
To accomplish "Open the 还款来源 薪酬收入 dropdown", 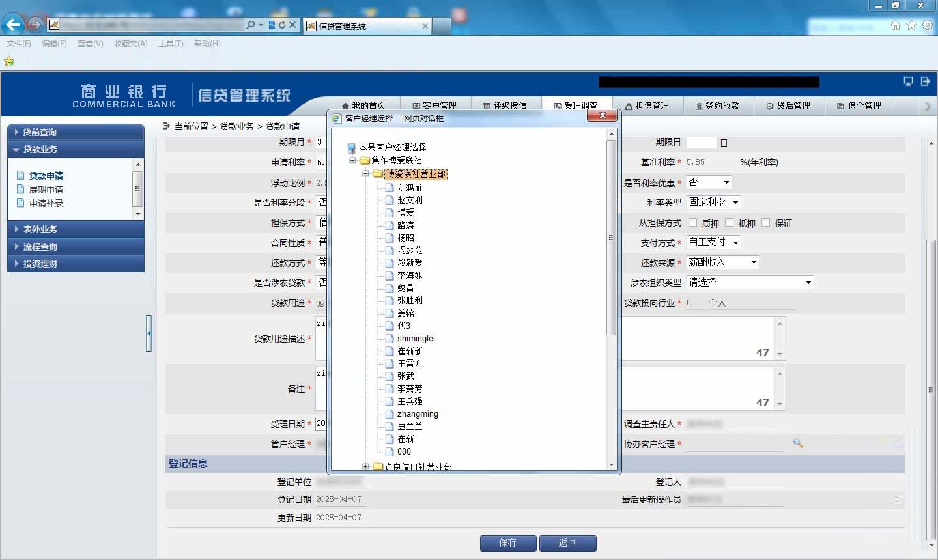I will tap(723, 262).
